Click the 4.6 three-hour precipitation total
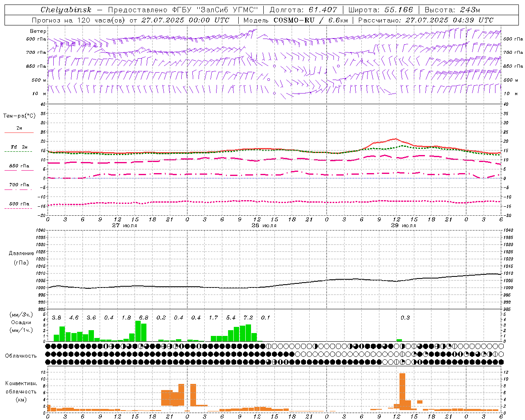 [74, 318]
